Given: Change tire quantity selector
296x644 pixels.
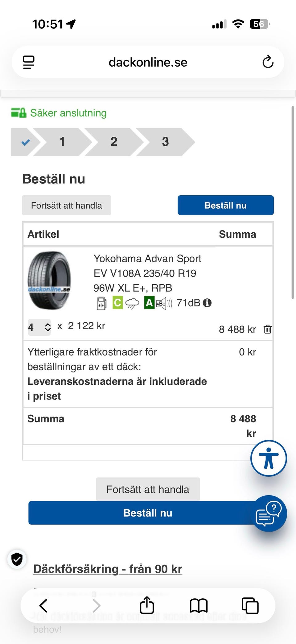Looking at the screenshot, I should click(39, 327).
